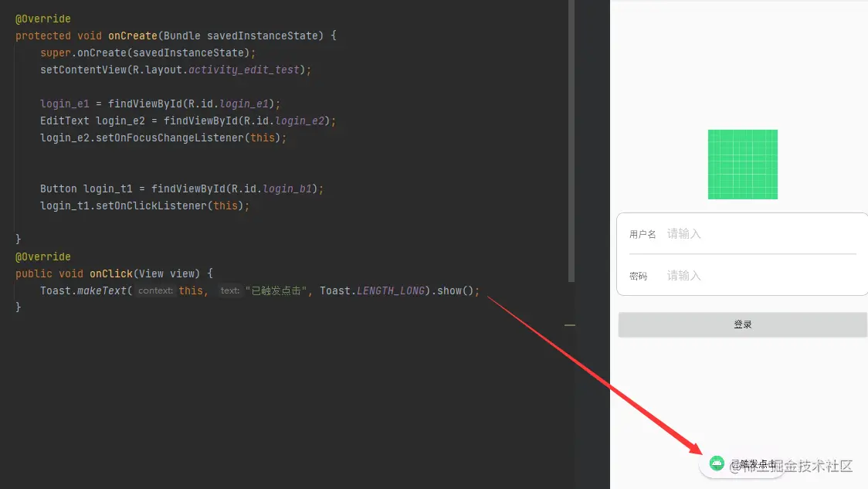Click the second @Override annotation above onClick

[x=42, y=257]
